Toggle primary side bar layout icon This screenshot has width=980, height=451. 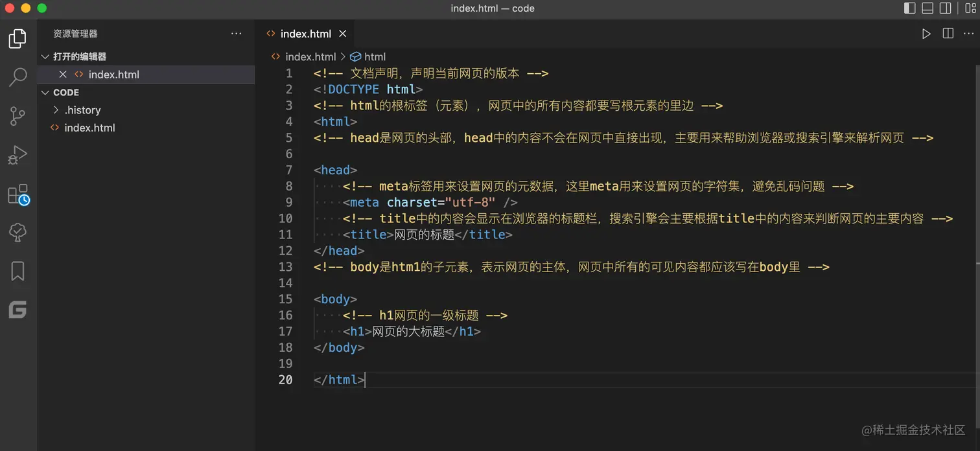click(x=909, y=8)
